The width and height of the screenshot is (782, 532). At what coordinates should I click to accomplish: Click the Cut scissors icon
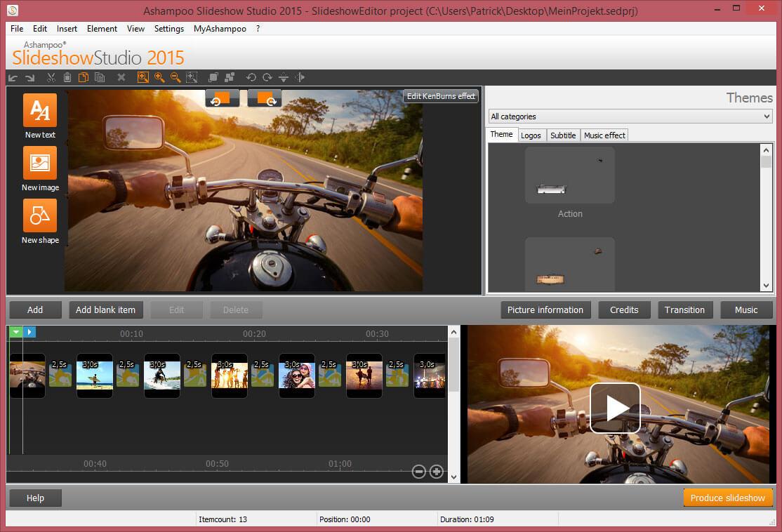coord(51,77)
